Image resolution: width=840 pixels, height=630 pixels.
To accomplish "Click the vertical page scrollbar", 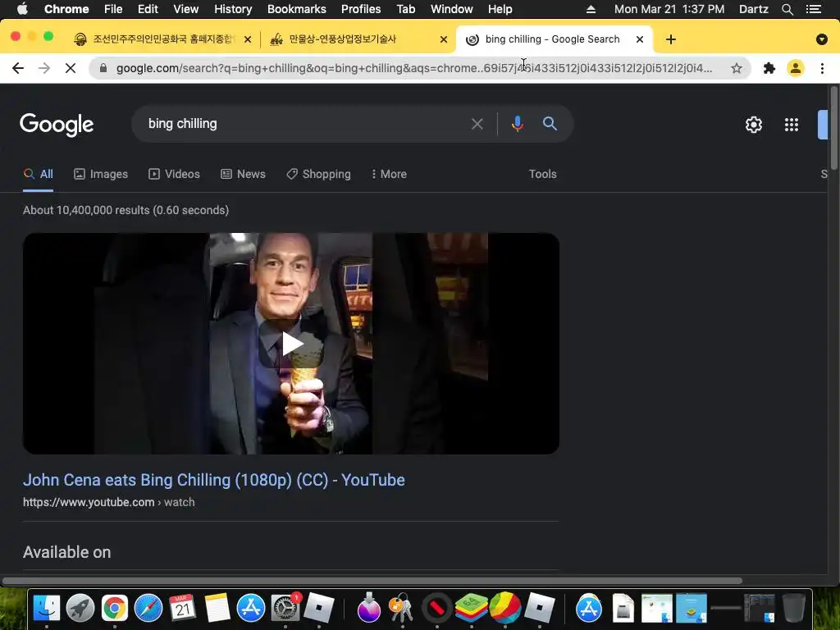I will 833,129.
